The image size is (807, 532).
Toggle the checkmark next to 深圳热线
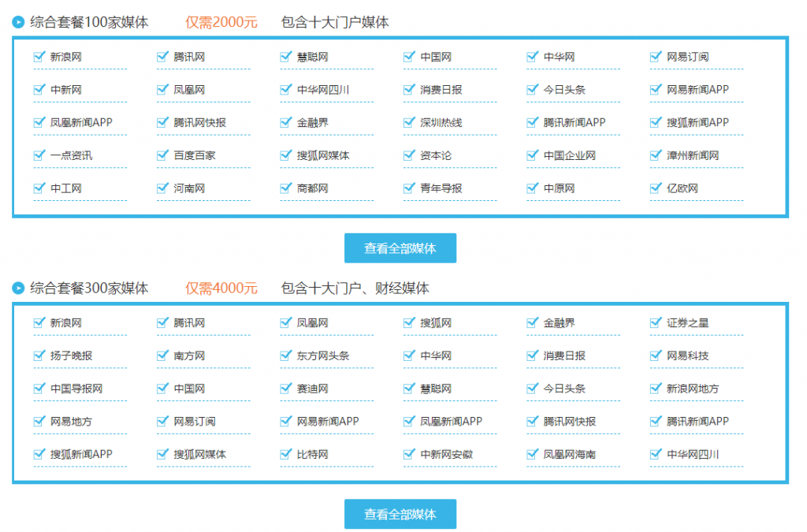pyautogui.click(x=409, y=122)
